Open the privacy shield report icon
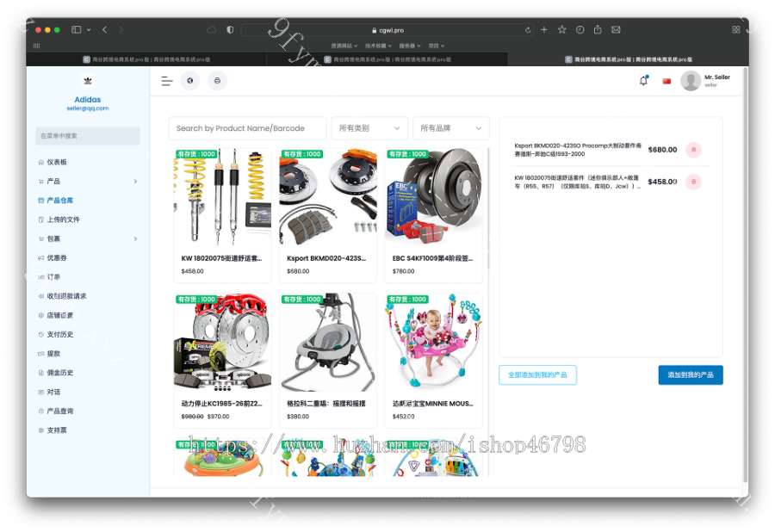 [x=230, y=29]
